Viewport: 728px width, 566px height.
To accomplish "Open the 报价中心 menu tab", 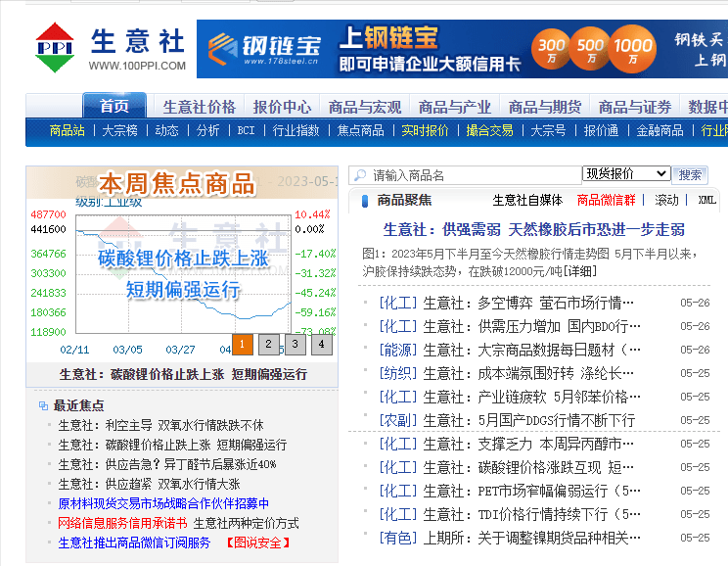I will [282, 107].
